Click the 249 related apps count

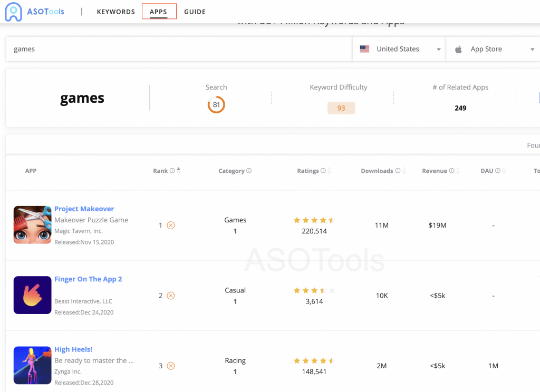point(460,108)
